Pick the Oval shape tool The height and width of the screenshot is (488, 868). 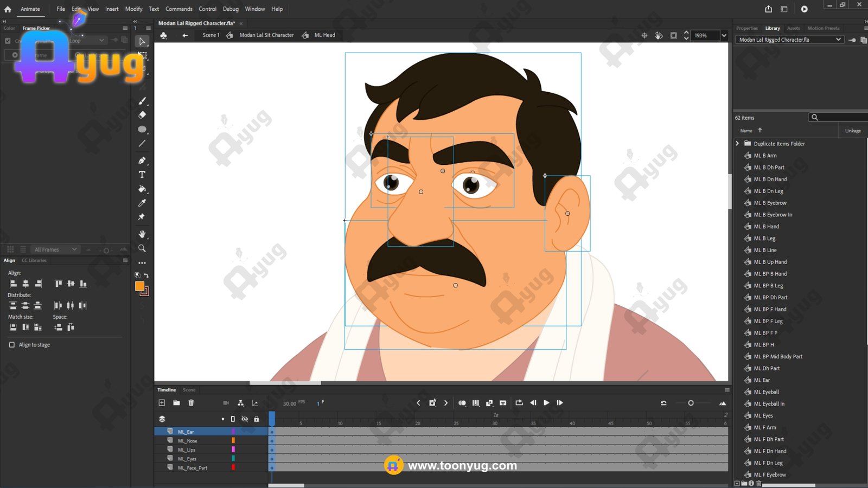[x=142, y=129]
